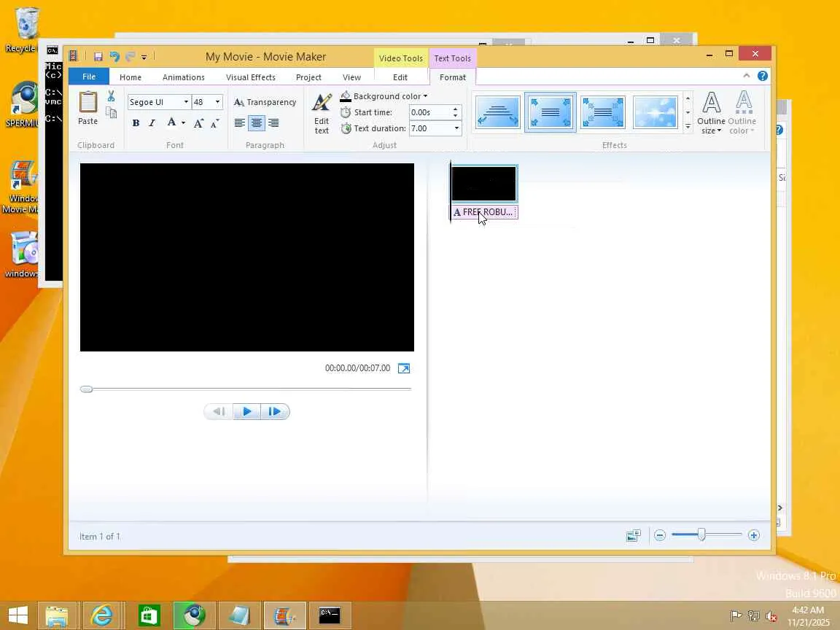Viewport: 840px width, 630px height.
Task: Collapse the ribbon with chevron
Action: pos(746,76)
